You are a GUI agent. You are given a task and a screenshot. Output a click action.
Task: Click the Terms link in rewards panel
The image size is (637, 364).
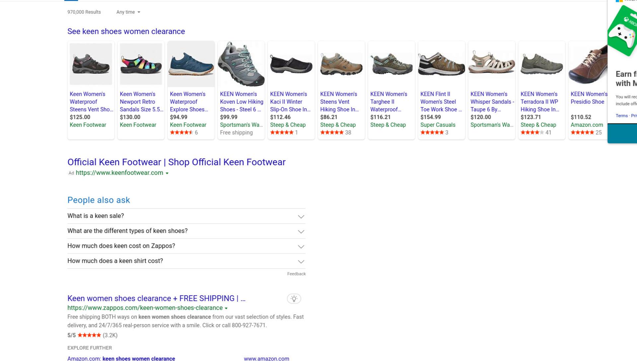621,116
